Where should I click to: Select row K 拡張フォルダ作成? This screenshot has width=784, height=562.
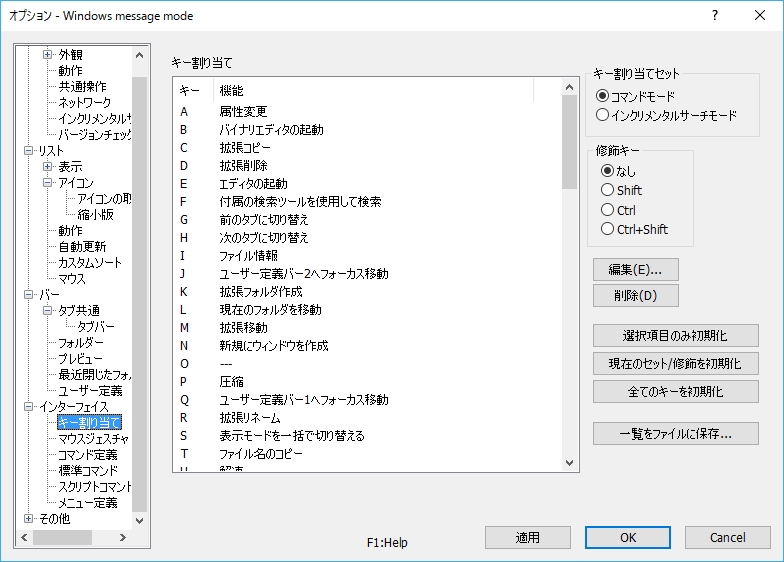click(368, 292)
